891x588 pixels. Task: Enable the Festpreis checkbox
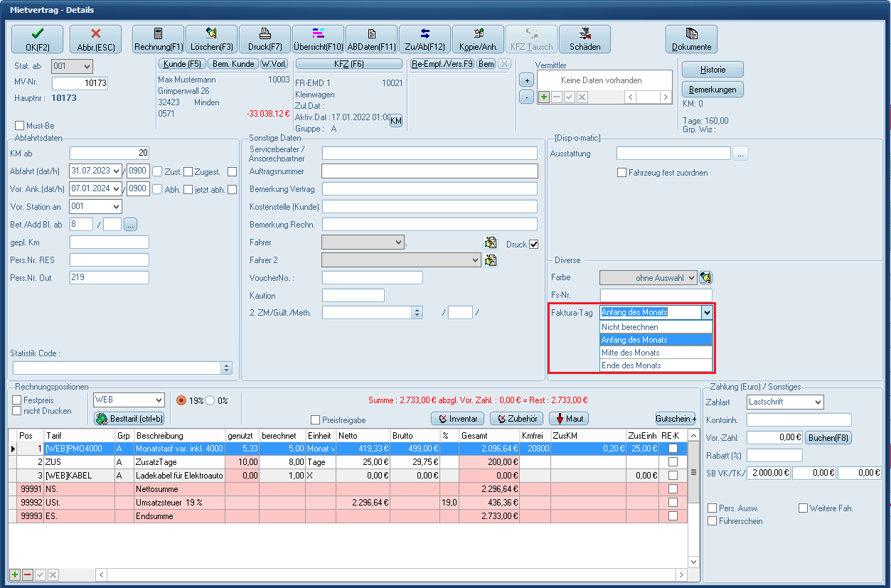click(x=17, y=400)
